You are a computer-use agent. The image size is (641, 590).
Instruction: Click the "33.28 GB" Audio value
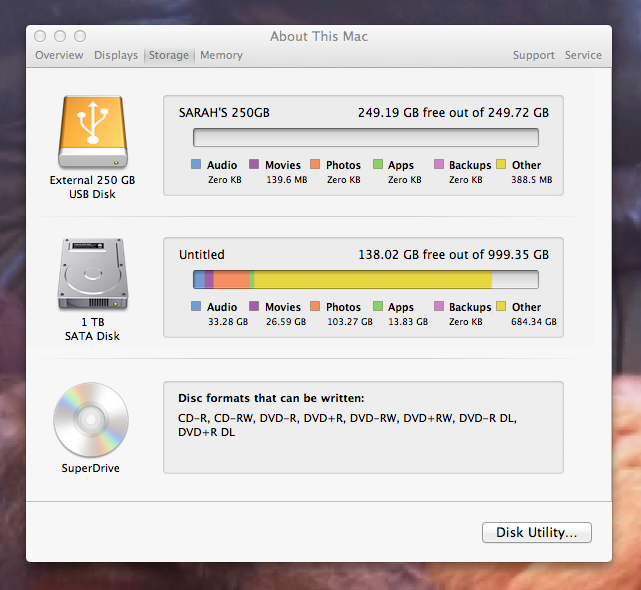[228, 322]
